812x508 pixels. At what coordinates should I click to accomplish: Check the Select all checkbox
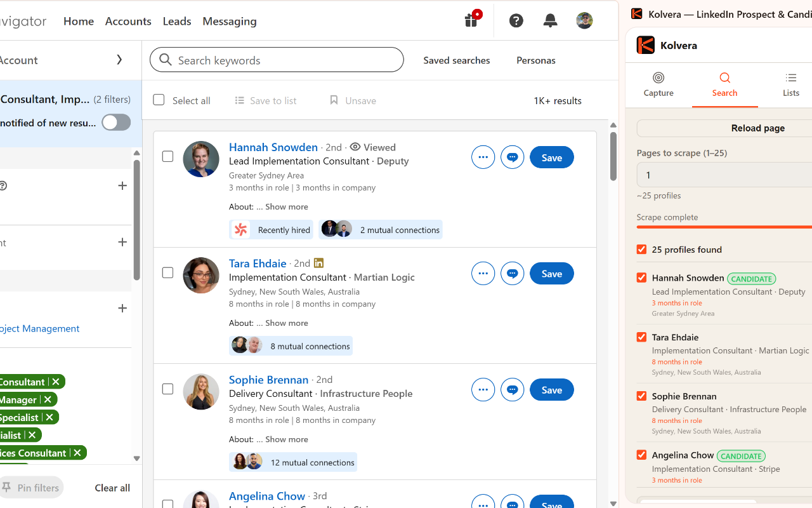[159, 100]
